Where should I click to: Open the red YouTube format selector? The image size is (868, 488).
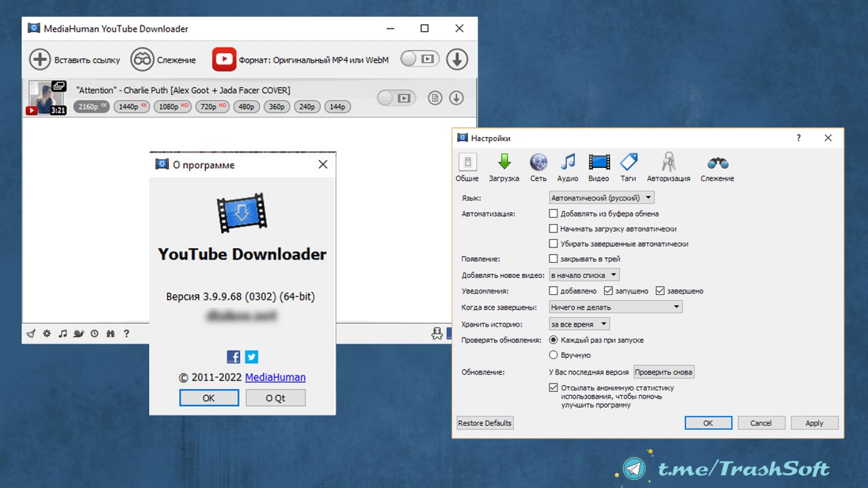click(224, 60)
